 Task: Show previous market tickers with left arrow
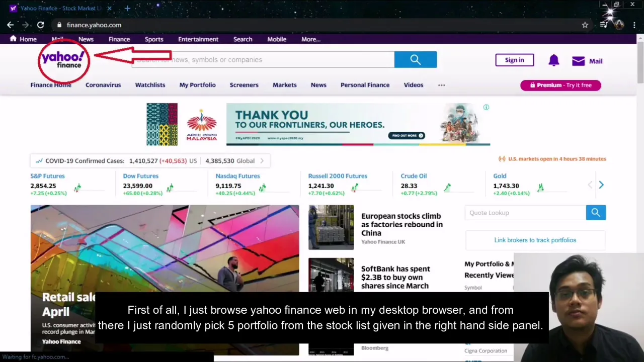(590, 185)
